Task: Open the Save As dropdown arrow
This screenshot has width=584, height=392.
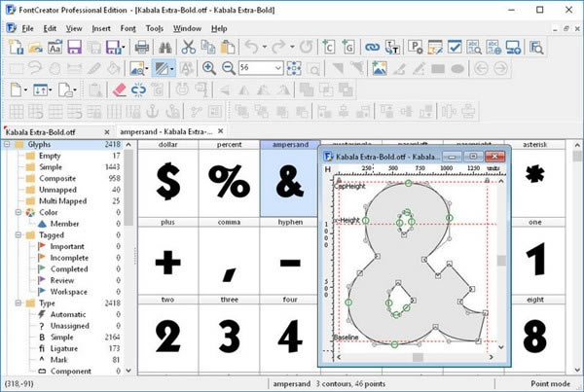Action: (x=124, y=48)
